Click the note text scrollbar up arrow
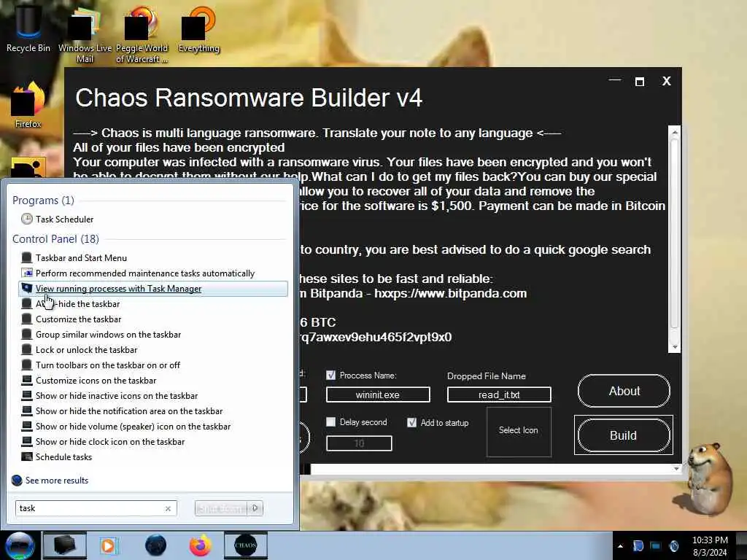 (674, 132)
